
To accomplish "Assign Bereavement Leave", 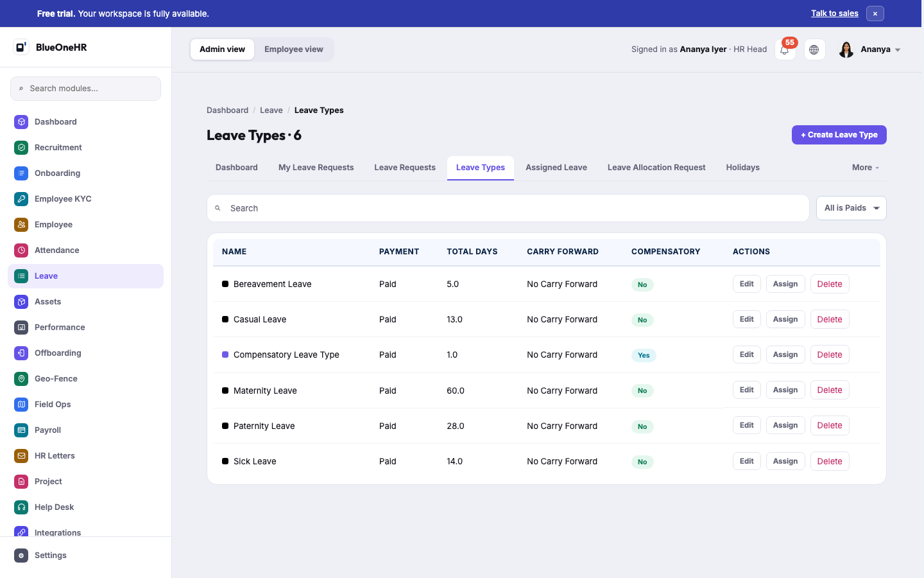I will coord(785,284).
